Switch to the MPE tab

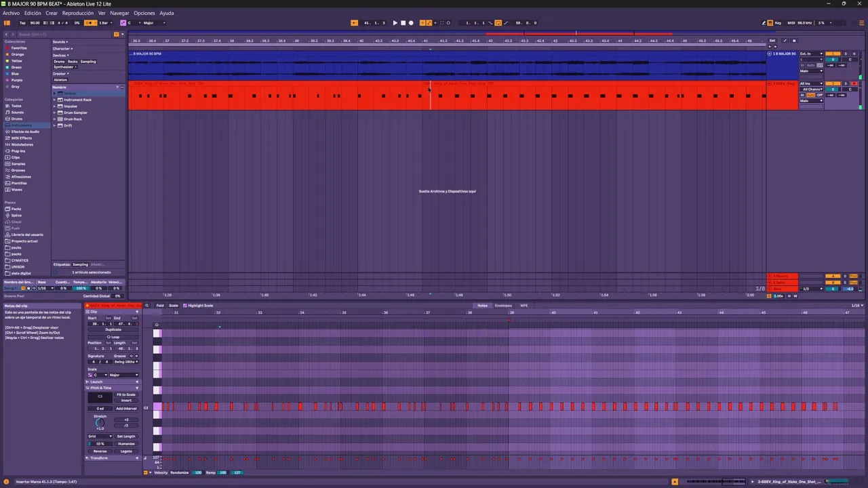click(524, 306)
